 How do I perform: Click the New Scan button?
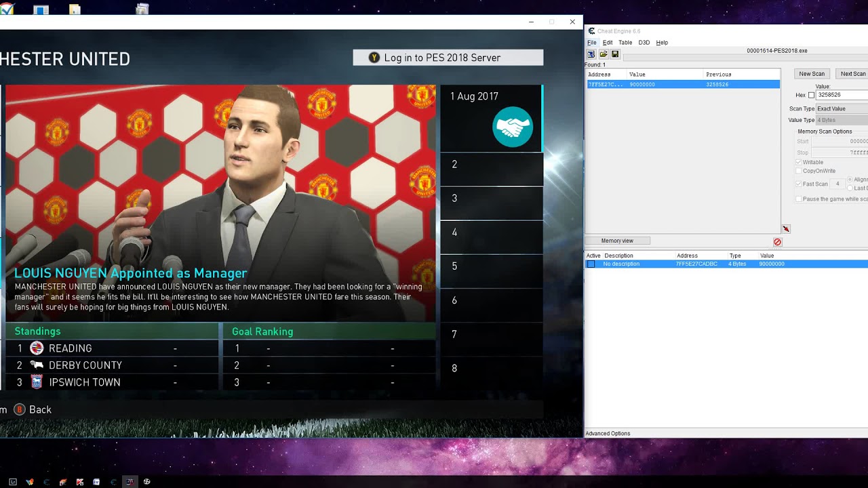(x=812, y=74)
